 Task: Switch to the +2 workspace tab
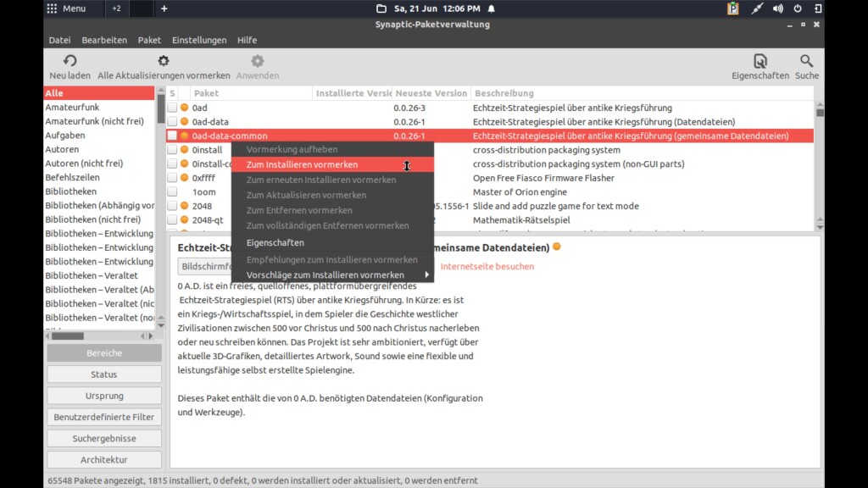[116, 8]
